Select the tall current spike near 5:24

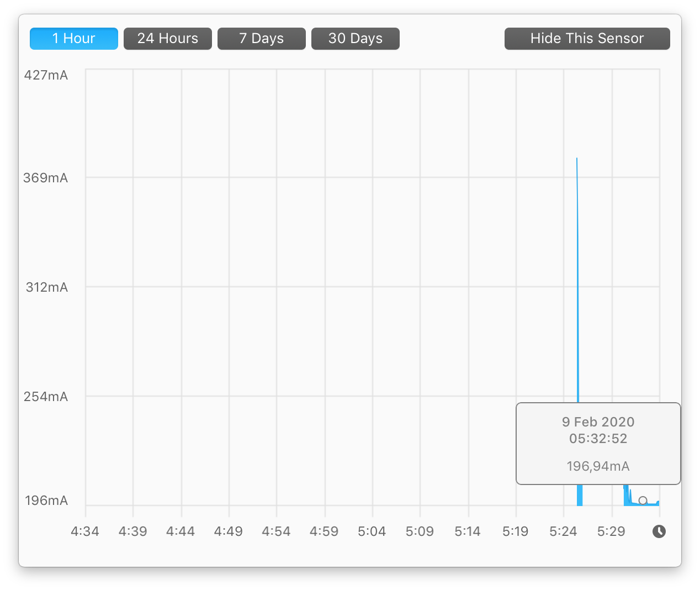click(x=577, y=276)
